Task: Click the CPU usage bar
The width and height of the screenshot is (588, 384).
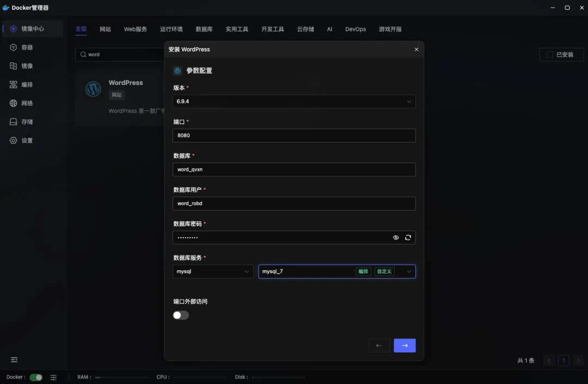Action: tap(200, 377)
